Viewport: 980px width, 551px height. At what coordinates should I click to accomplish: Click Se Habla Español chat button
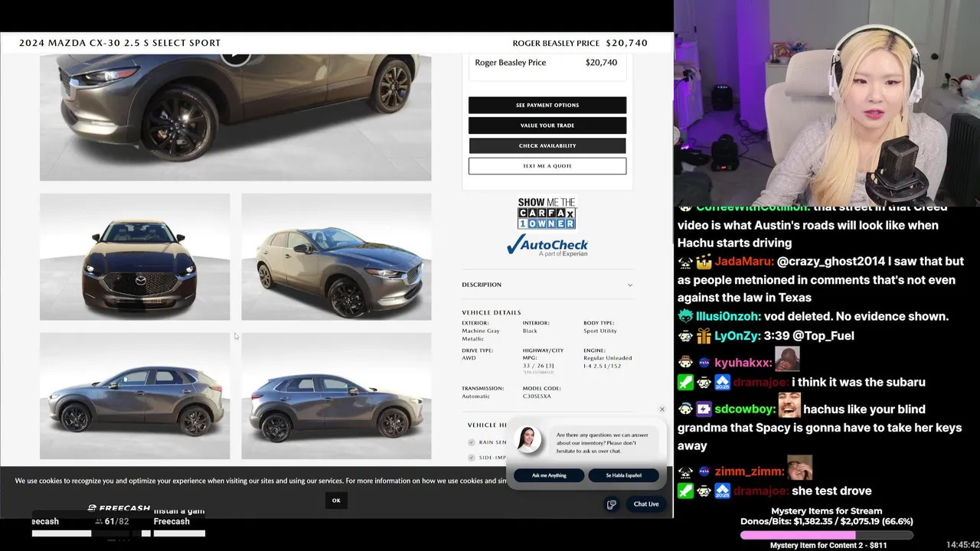pyautogui.click(x=624, y=475)
